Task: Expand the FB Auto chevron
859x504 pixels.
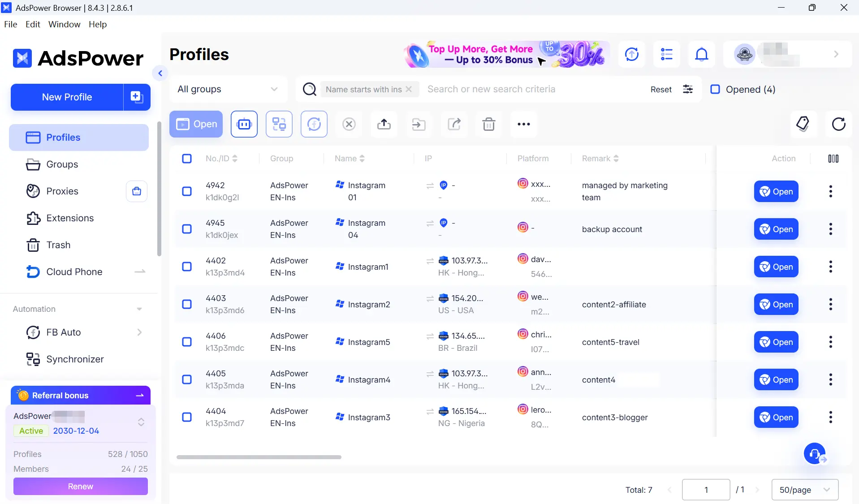Action: 139,332
